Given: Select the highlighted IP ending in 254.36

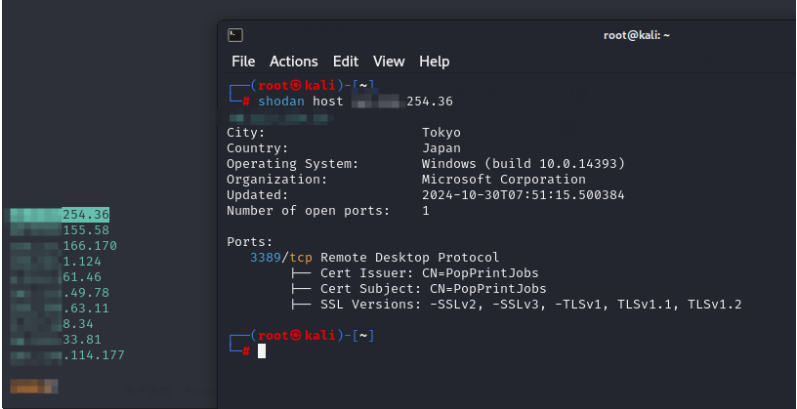Looking at the screenshot, I should [x=60, y=214].
